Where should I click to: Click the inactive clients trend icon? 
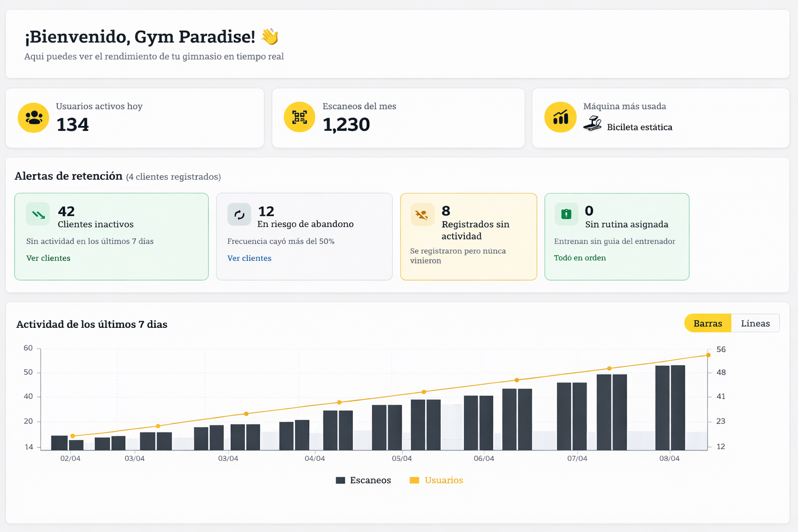click(37, 214)
